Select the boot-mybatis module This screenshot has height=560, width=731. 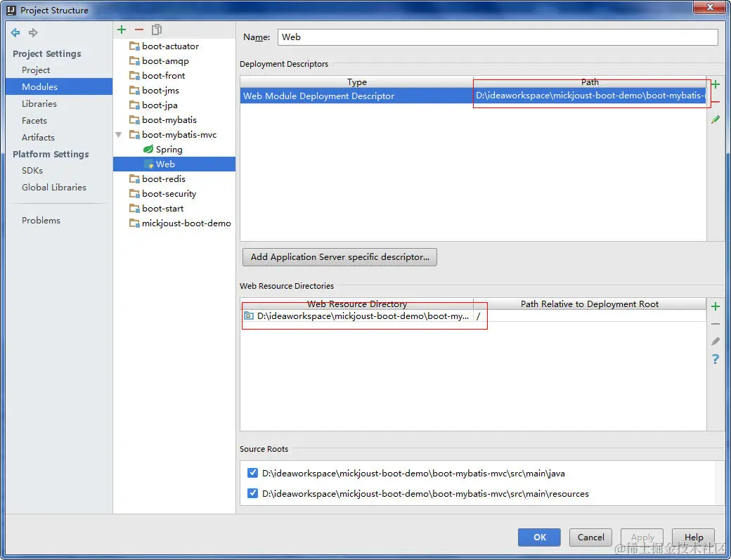[169, 119]
